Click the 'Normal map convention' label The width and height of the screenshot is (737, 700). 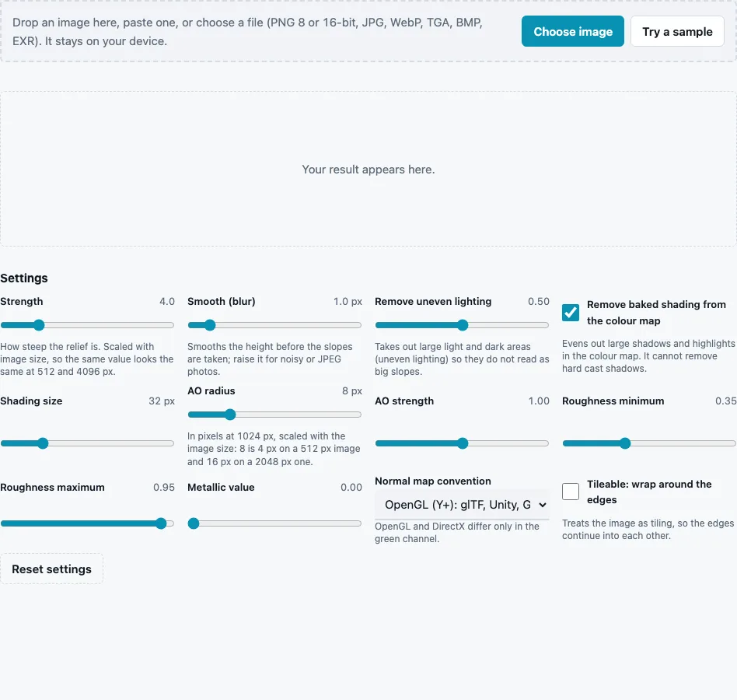(x=433, y=481)
